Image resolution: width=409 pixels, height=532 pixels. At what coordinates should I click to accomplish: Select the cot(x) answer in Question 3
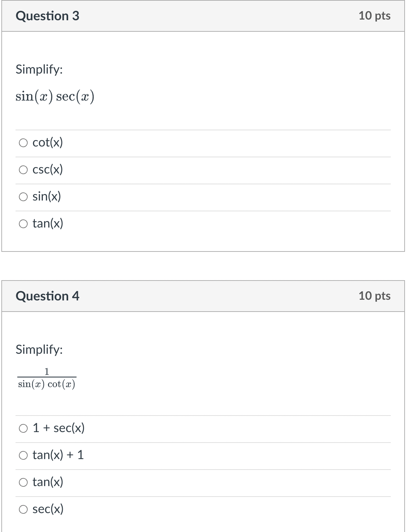[x=24, y=142]
